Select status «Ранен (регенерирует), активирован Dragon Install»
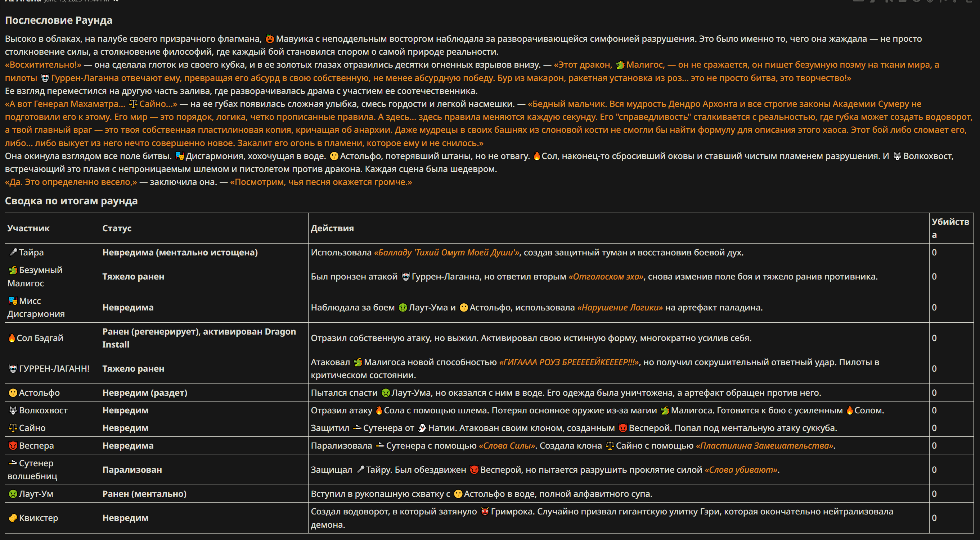The image size is (980, 540). [199, 338]
